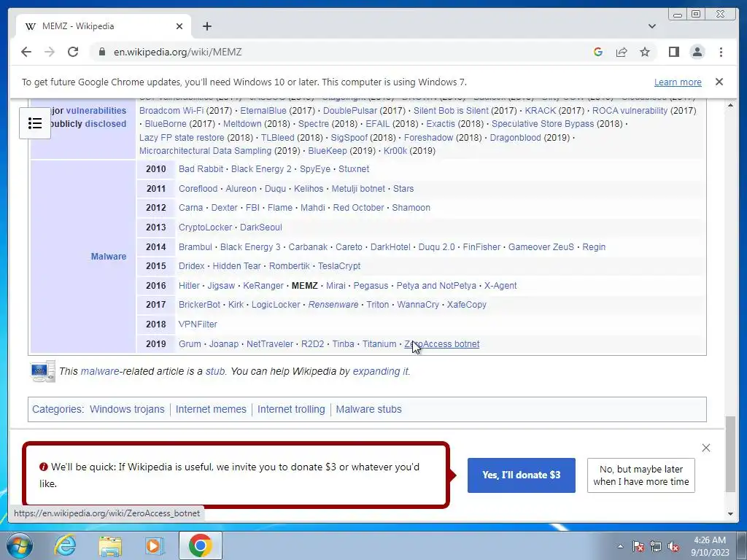The image size is (747, 560).
Task: Close the Wikipedia donation banner
Action: (x=705, y=448)
